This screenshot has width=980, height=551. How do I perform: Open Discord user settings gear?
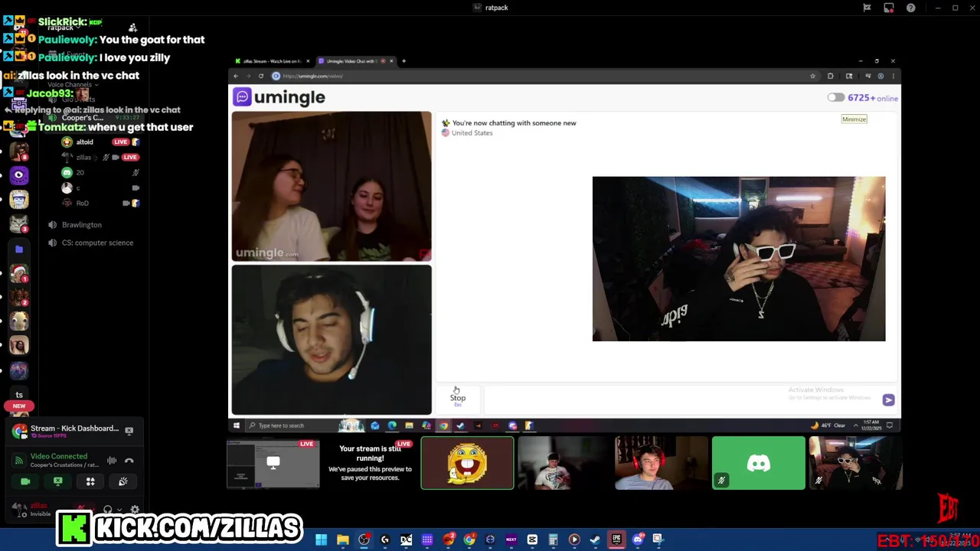[x=135, y=510]
